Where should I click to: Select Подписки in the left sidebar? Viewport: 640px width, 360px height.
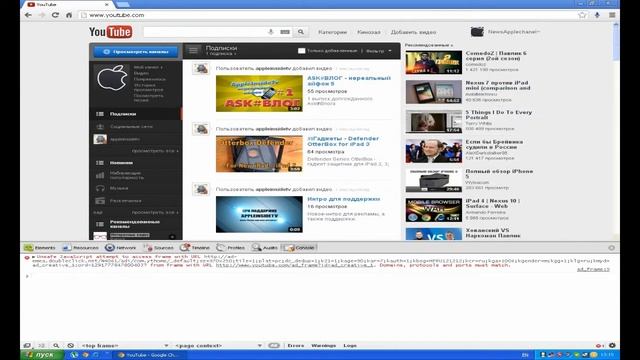click(x=136, y=114)
